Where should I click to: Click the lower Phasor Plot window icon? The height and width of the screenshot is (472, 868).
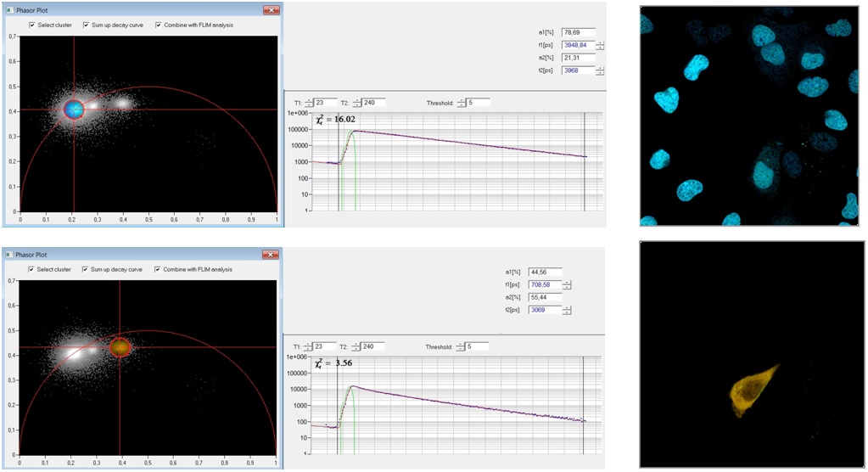(x=8, y=254)
